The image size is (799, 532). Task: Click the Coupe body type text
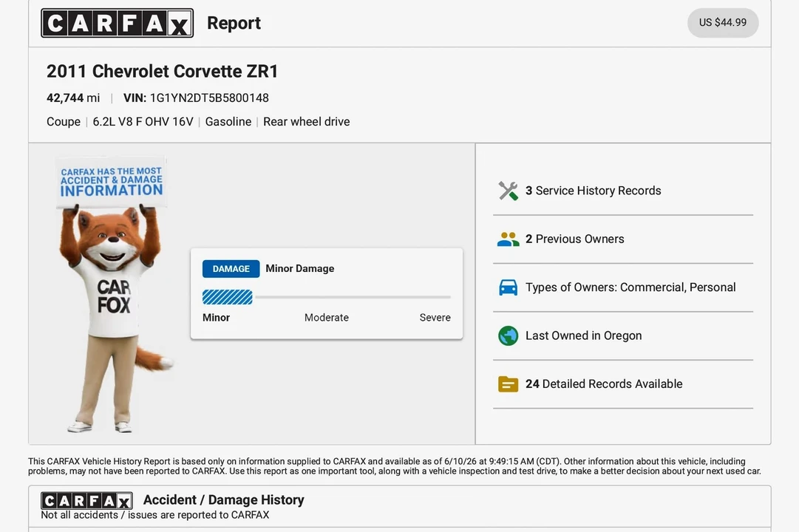click(63, 122)
